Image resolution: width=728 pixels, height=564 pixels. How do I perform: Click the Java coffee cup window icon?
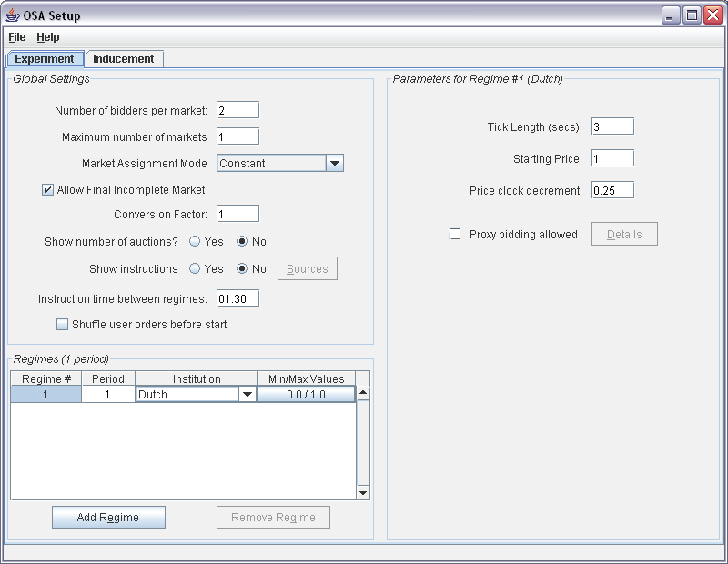[x=13, y=15]
